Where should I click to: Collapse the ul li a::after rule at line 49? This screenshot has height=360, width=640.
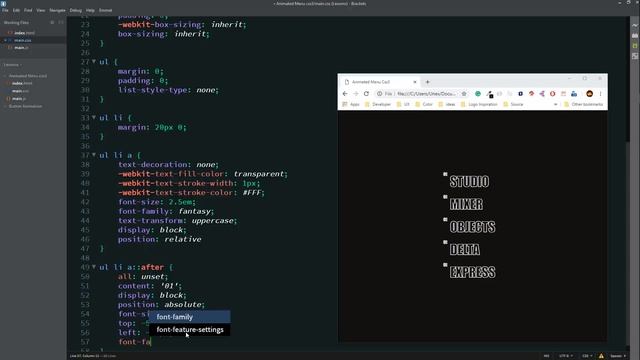(x=94, y=267)
